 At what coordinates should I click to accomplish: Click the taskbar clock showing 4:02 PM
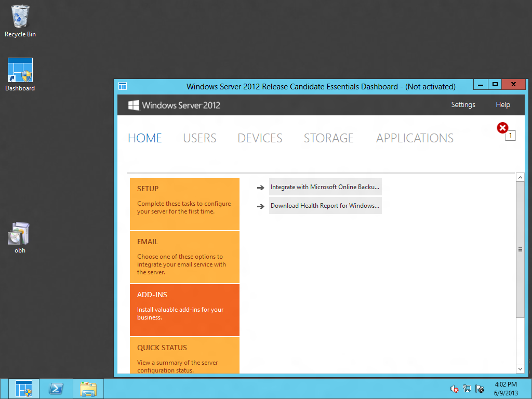506,389
